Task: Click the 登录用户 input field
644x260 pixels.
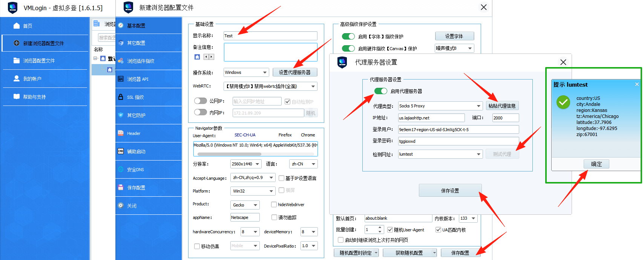Action: pyautogui.click(x=458, y=130)
